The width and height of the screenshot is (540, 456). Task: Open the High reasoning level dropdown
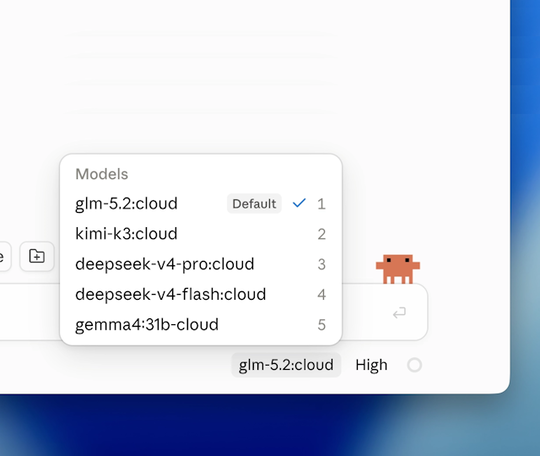tap(371, 365)
